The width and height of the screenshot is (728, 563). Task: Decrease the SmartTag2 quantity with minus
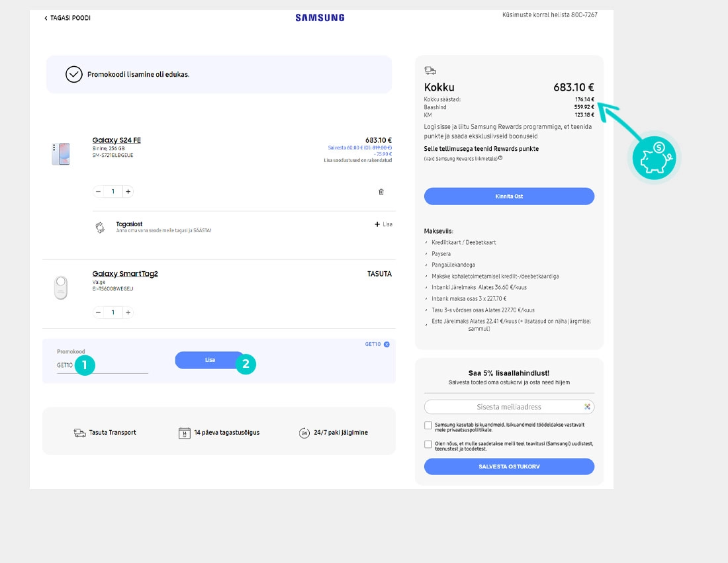(99, 312)
